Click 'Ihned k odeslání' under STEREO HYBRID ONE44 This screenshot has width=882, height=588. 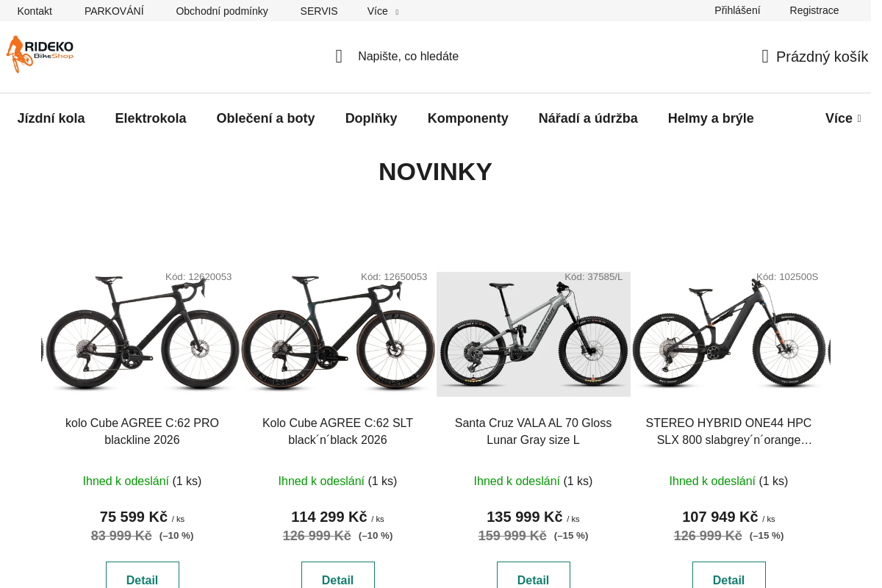pyautogui.click(x=712, y=481)
